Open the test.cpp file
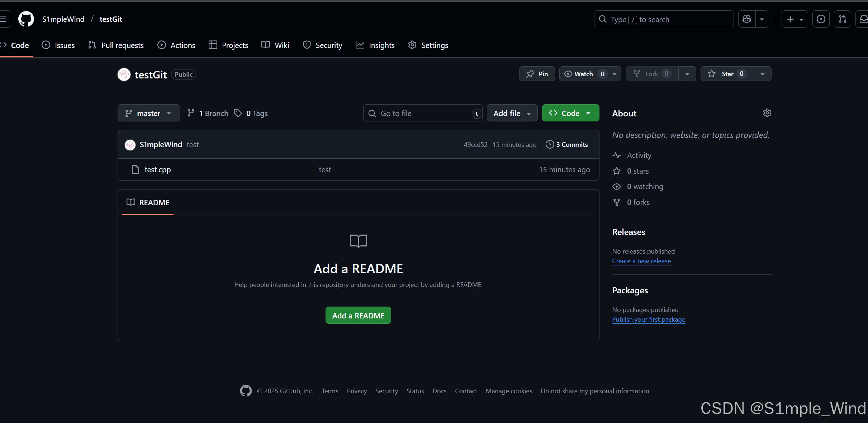The width and height of the screenshot is (868, 423). [x=158, y=170]
